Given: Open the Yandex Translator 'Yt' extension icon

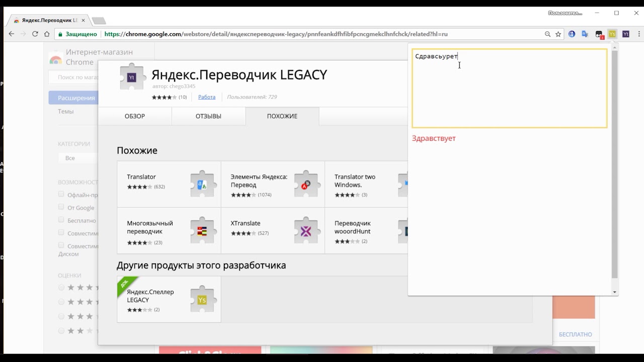Looking at the screenshot, I should (x=626, y=34).
